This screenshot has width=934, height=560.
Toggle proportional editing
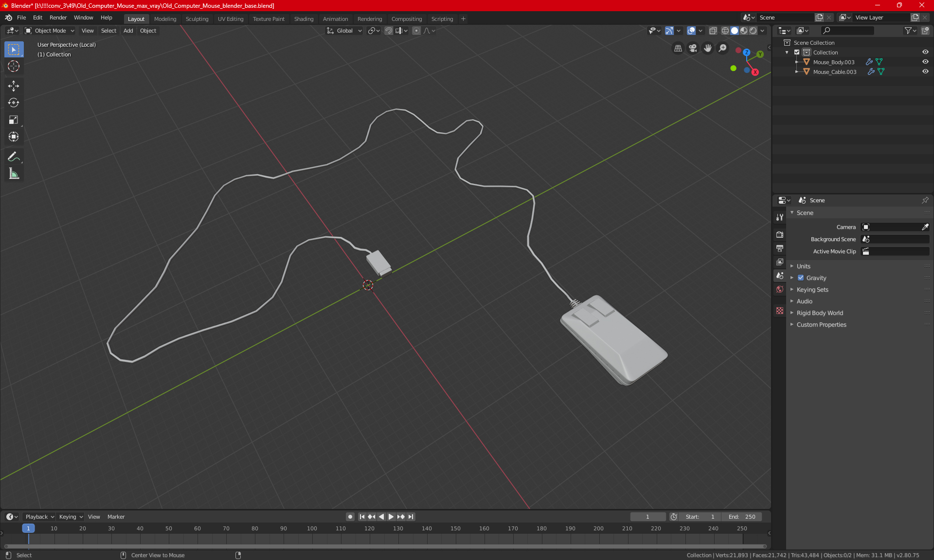pos(416,31)
